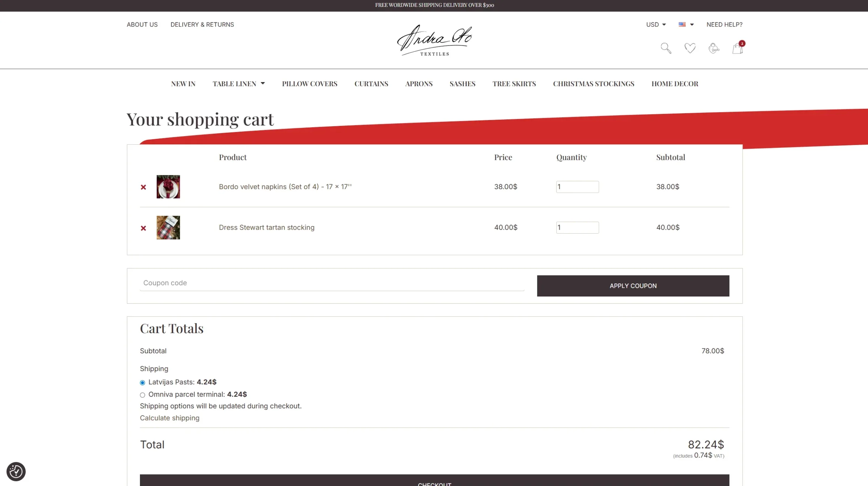Open the account icon beside the wishlist heart
868x486 pixels.
[x=714, y=48]
